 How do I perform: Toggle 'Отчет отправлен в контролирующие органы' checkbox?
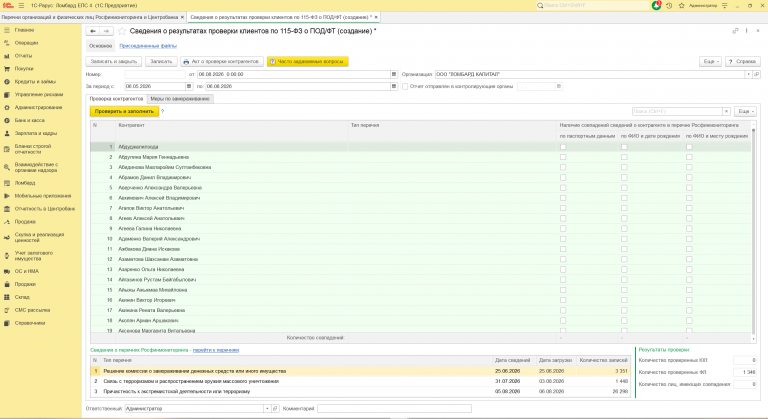tap(405, 86)
